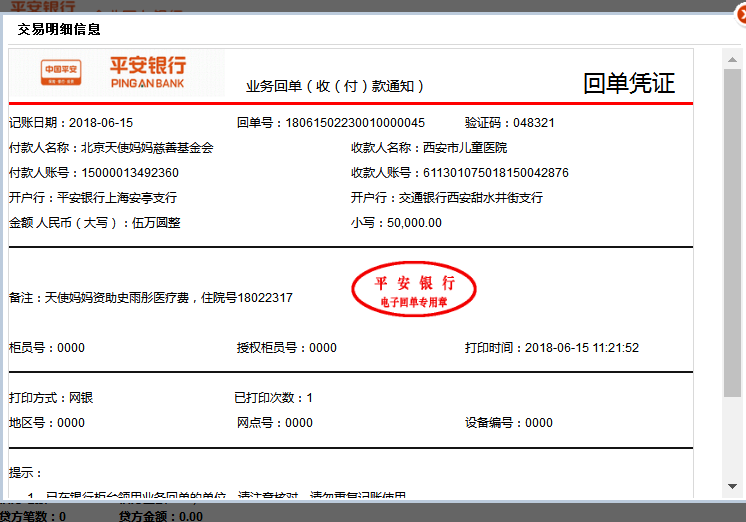
Task: Click the 提示： label
Action: tap(25, 473)
